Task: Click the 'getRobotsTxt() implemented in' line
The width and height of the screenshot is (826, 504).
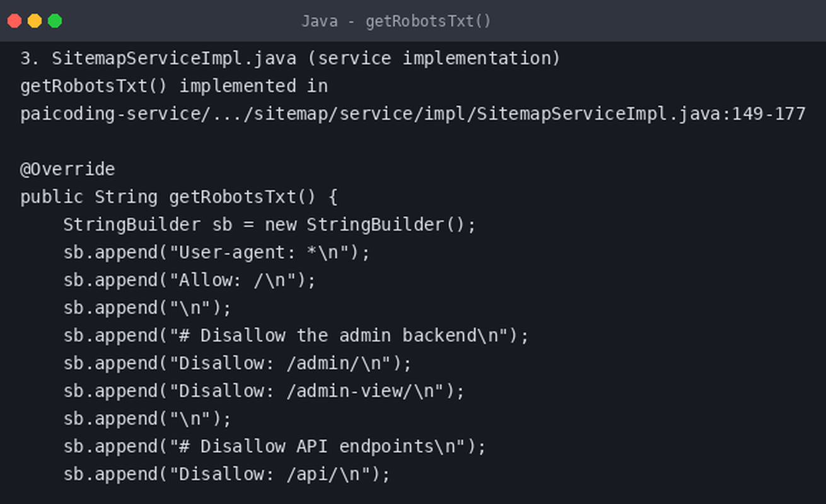Action: (174, 86)
